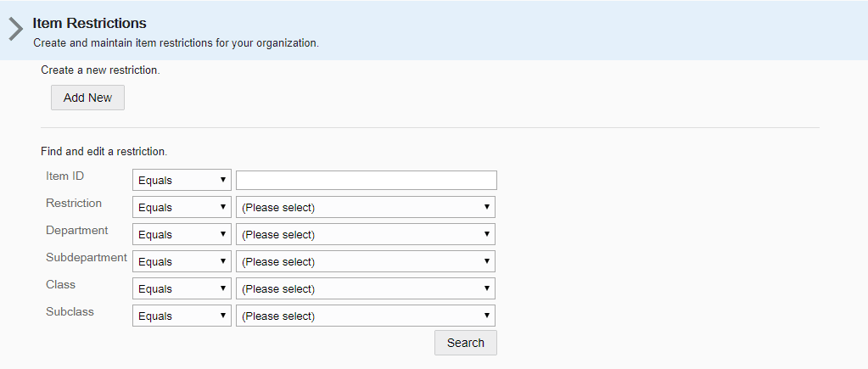Open the Department Equals operator dropdown

pyautogui.click(x=182, y=235)
